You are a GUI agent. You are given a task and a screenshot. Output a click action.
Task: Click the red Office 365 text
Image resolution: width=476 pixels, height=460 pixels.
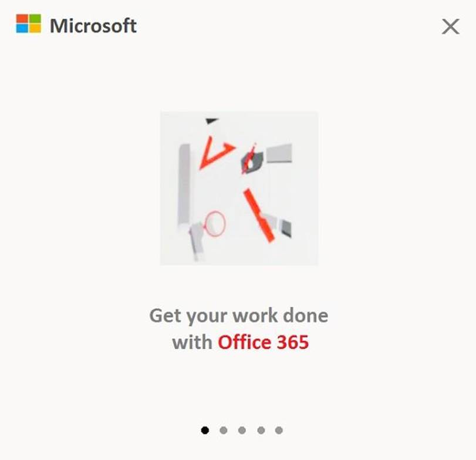pos(263,342)
